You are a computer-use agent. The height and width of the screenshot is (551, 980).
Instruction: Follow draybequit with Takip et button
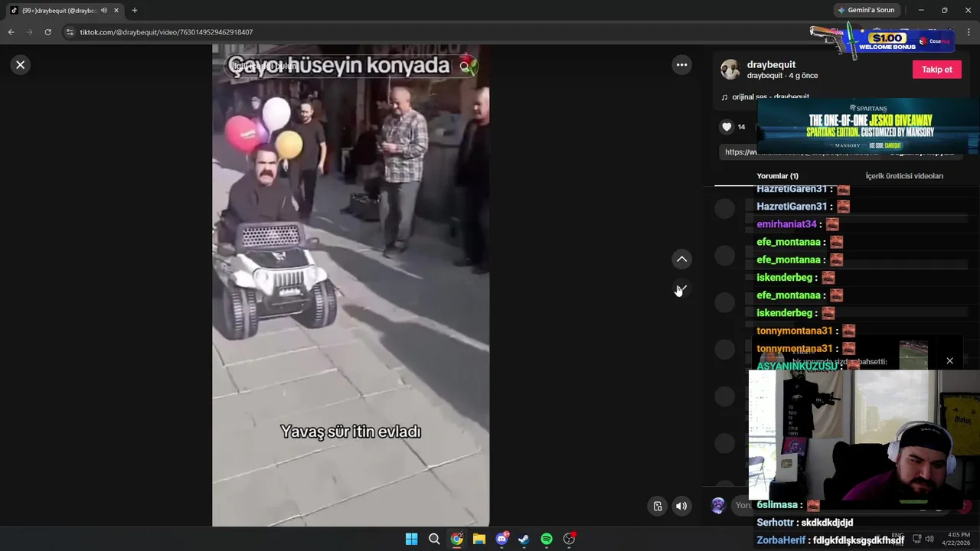tap(936, 70)
